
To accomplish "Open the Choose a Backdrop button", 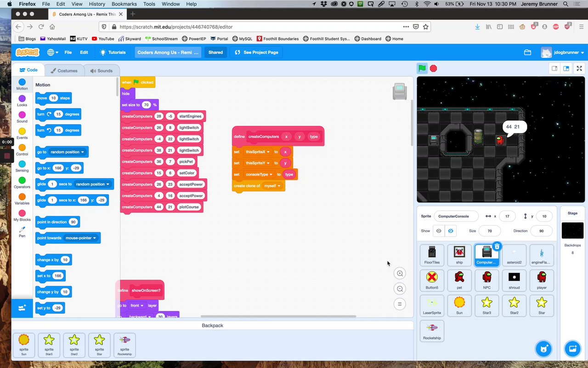I will tap(572, 348).
